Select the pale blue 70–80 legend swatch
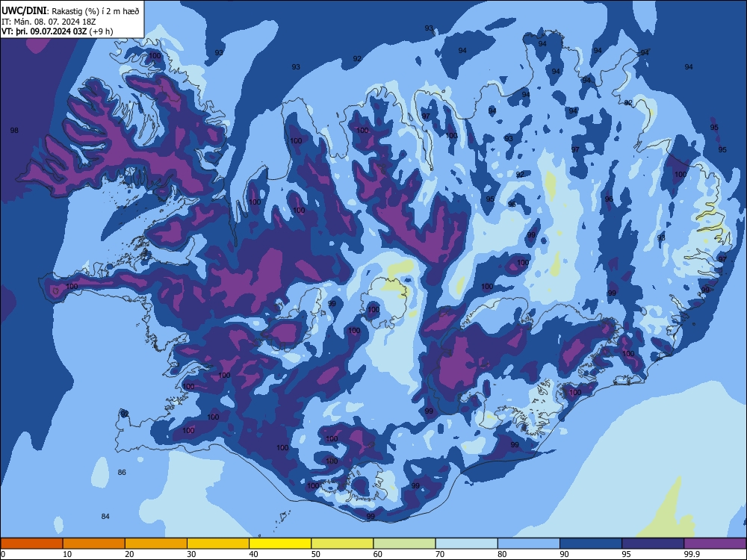Screen dimensions: 747x560 tap(466, 544)
